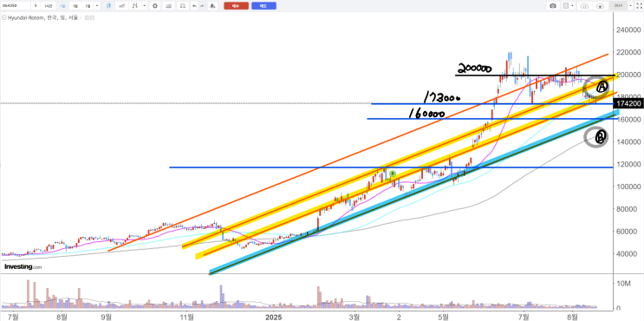Enter fullscreen mode with the expand icon
Screen dimensions: 644x321
pyautogui.click(x=640, y=6)
